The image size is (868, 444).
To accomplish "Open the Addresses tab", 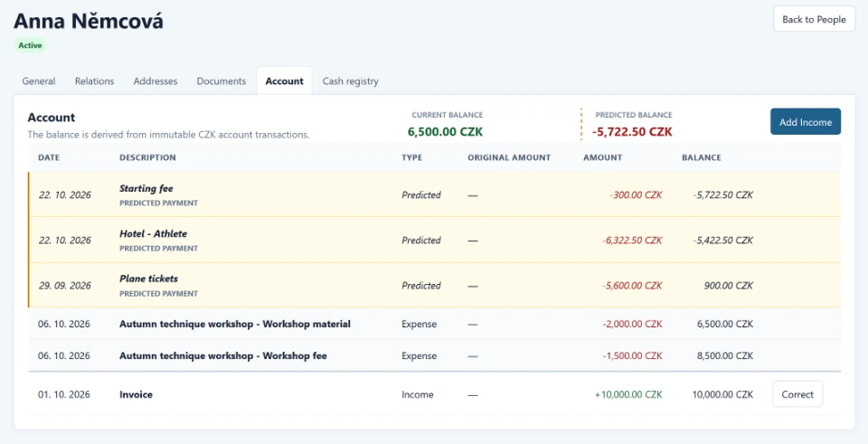I will coord(156,80).
